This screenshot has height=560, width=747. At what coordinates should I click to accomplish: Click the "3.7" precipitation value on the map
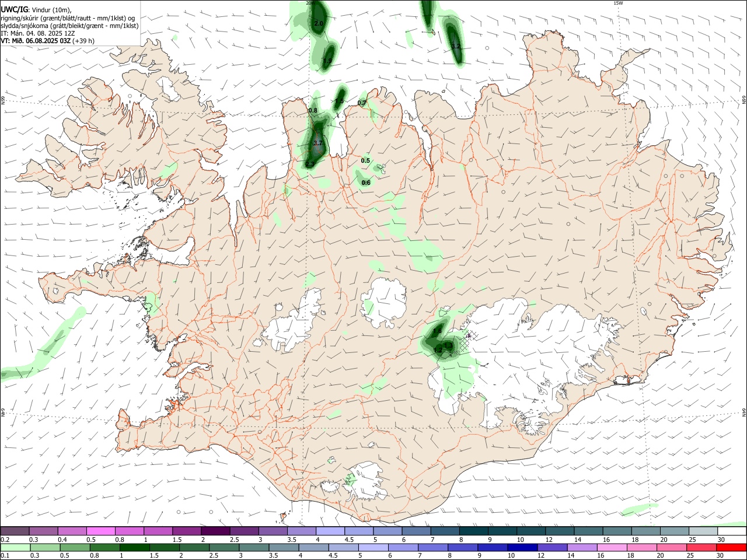click(318, 143)
